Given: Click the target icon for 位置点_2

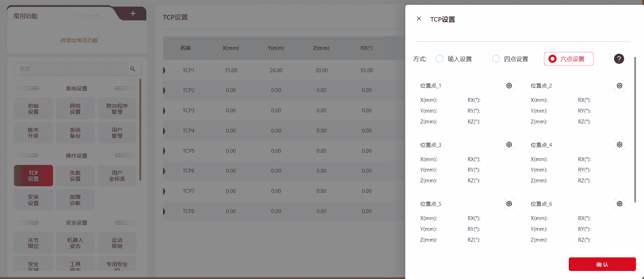Looking at the screenshot, I should point(619,86).
